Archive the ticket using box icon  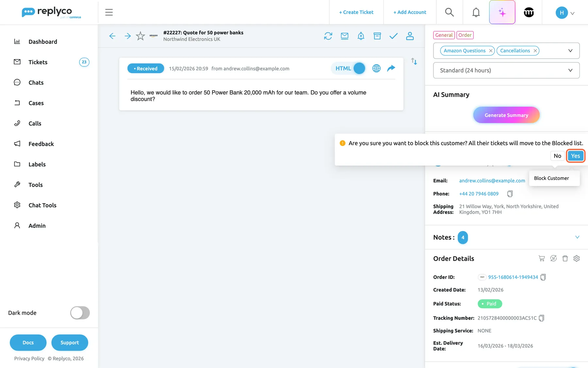tap(377, 36)
